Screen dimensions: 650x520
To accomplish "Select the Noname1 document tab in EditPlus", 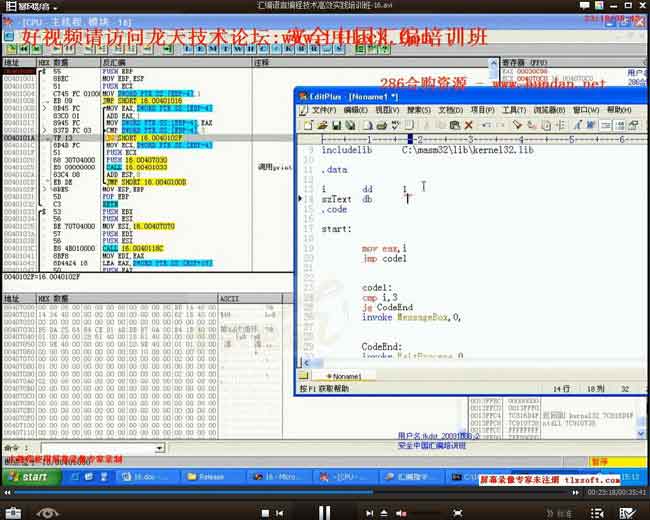I will click(344, 376).
